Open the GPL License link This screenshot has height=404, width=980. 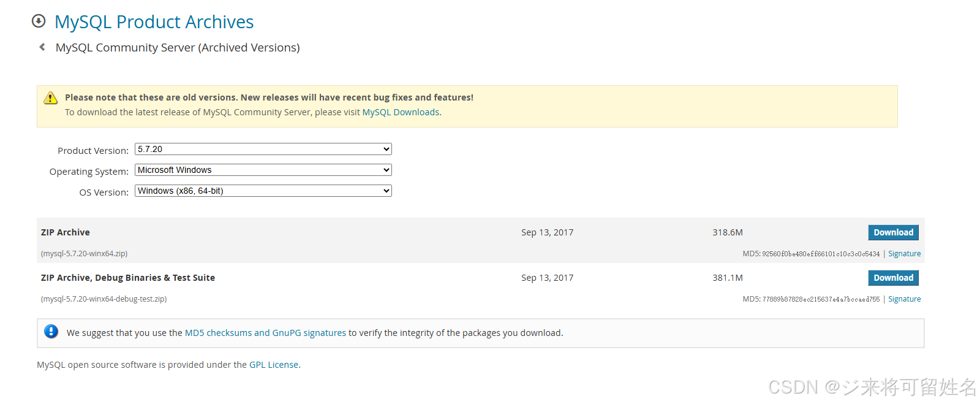click(x=274, y=365)
